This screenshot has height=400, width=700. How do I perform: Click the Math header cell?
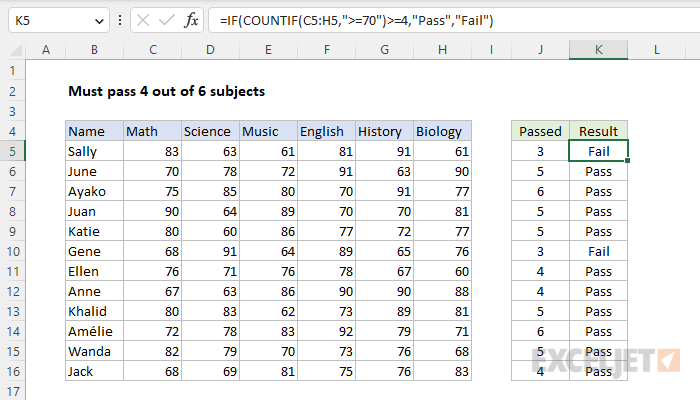point(152,131)
